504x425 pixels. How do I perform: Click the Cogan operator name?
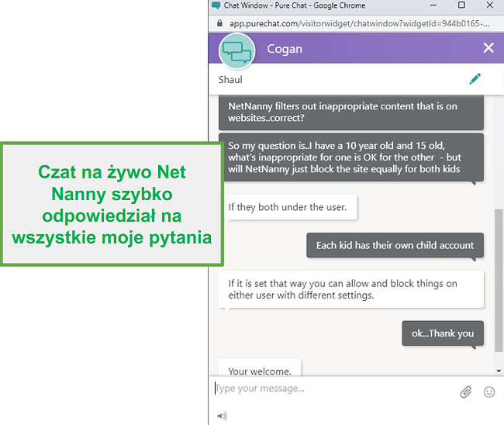[285, 49]
